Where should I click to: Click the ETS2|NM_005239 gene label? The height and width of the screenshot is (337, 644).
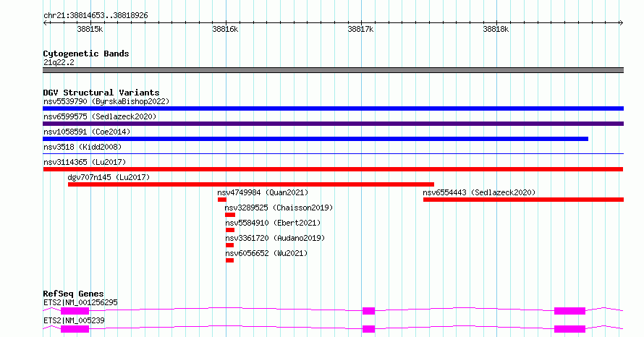tap(74, 320)
